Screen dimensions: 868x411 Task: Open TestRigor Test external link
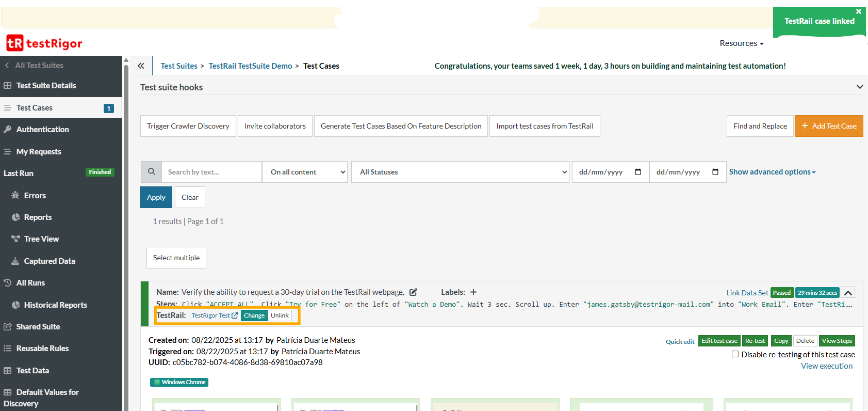[215, 315]
